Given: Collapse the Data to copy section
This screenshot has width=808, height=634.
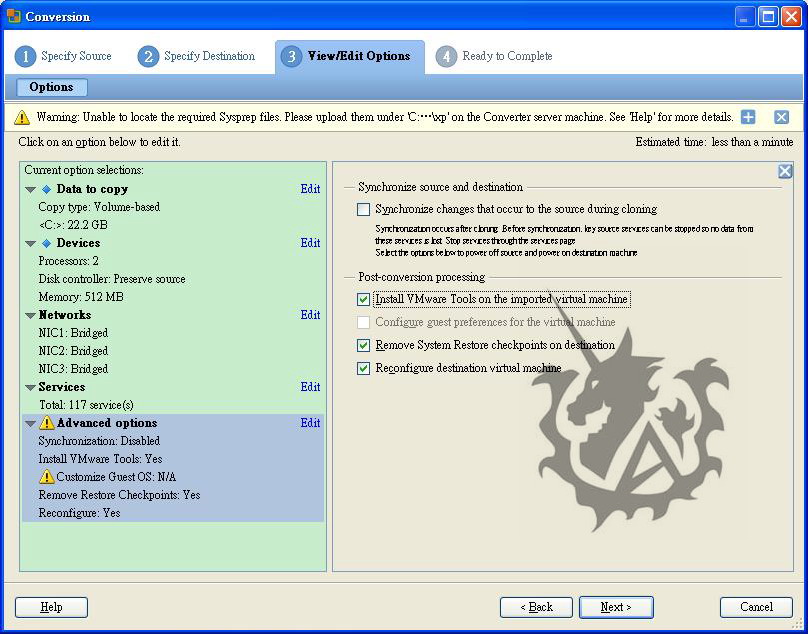Looking at the screenshot, I should (30, 190).
